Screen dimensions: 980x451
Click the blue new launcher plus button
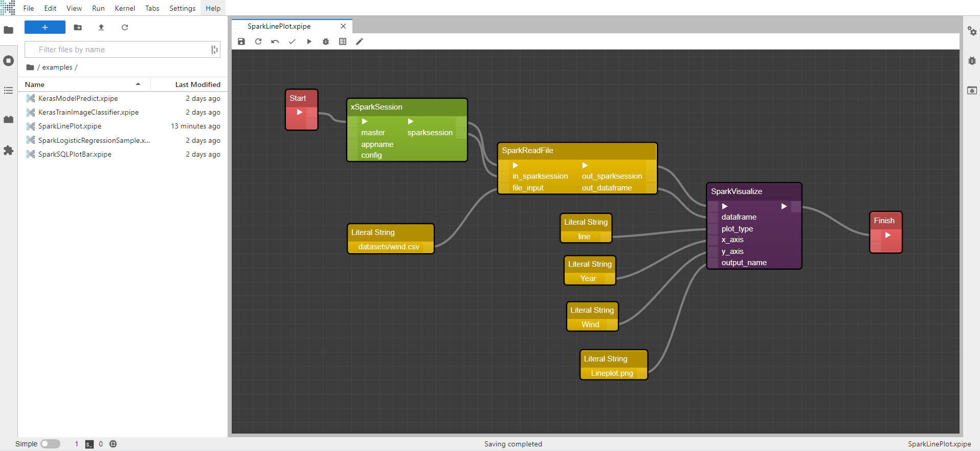(45, 28)
